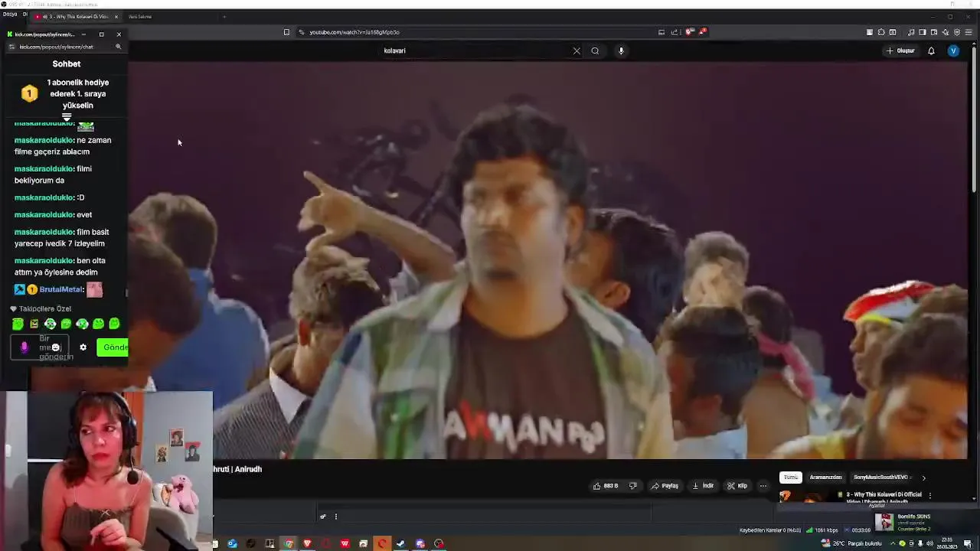Open a new browser tab with plus
This screenshot has width=980, height=551.
[x=224, y=17]
